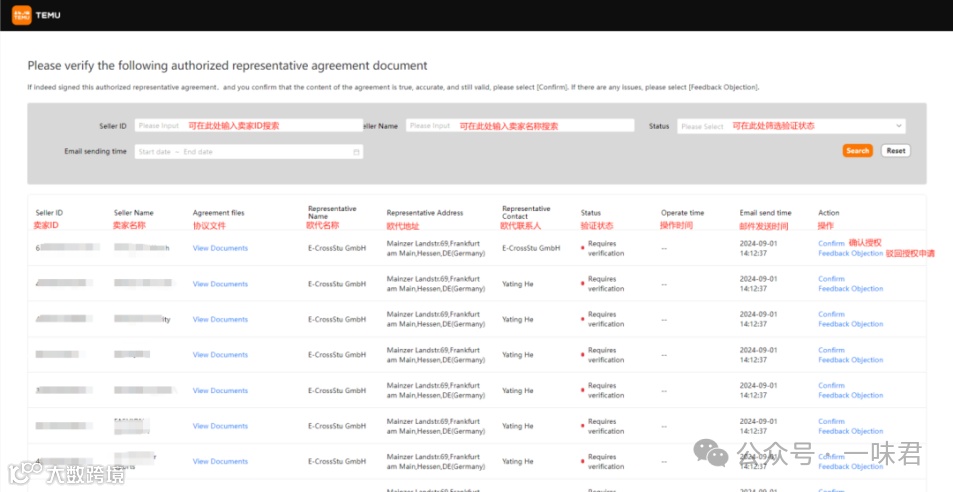Click the Representative Contact column header
The image size is (953, 492).
tap(526, 212)
